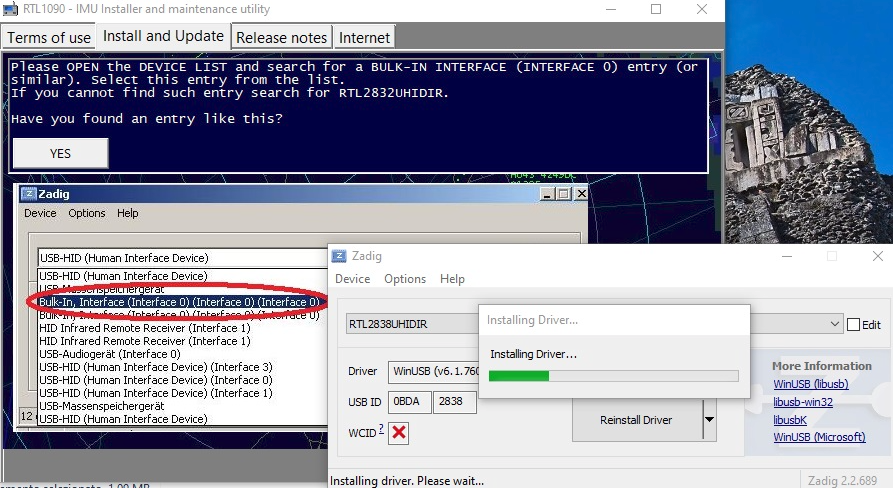Open the libusbK link

[790, 420]
